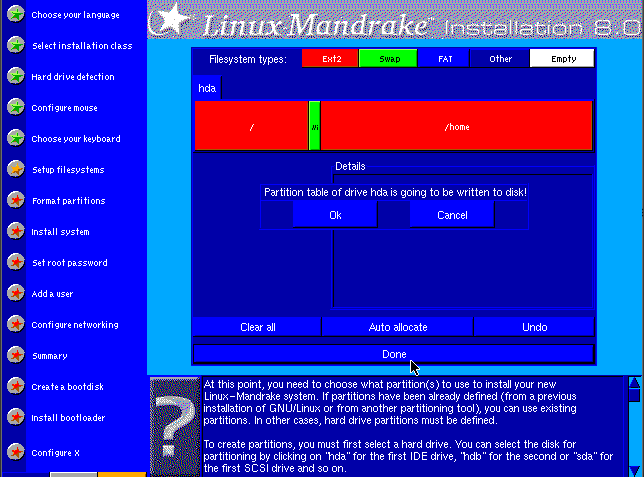Image resolution: width=644 pixels, height=477 pixels.
Task: Click the star icon beside Choose your language
Action: pos(15,15)
